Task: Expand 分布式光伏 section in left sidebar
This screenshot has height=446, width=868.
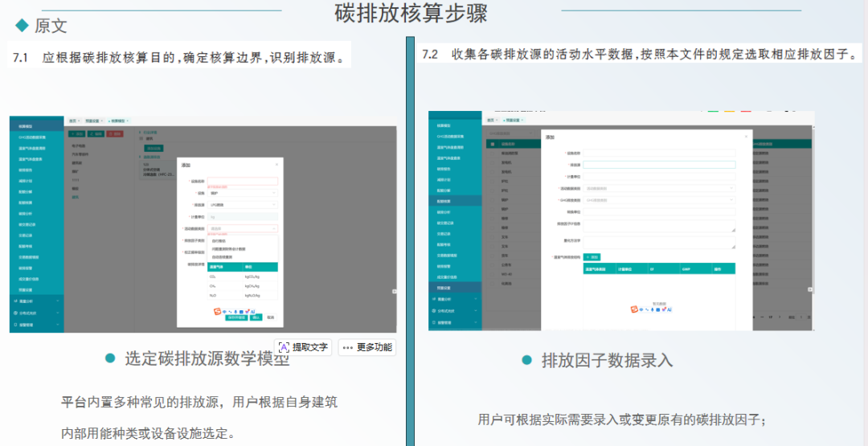Action: point(58,313)
